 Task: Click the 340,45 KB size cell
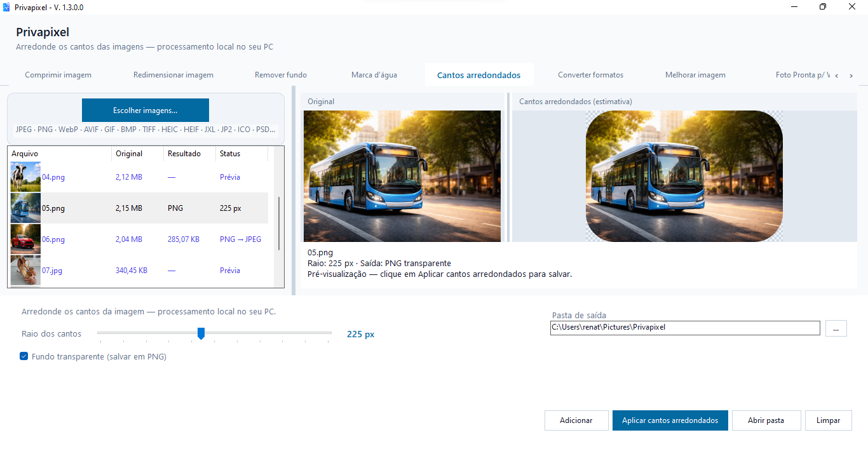click(x=132, y=271)
